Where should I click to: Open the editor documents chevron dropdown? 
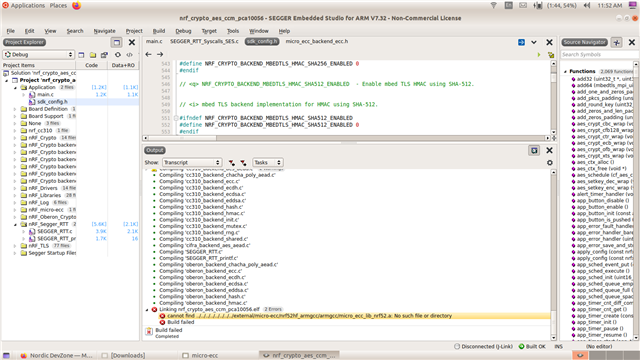(x=534, y=42)
